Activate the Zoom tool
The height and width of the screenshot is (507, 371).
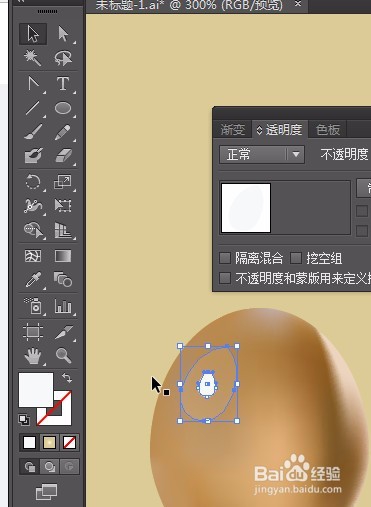pyautogui.click(x=63, y=356)
